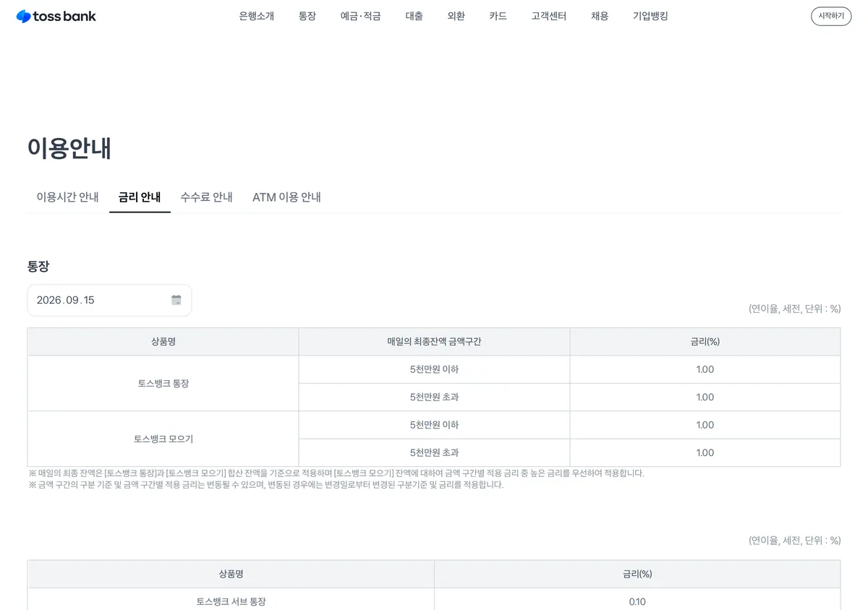Viewport: 868px width, 610px height.
Task: Click 5천만원 초과 in 토스뱅크 통장 row
Action: click(x=434, y=397)
